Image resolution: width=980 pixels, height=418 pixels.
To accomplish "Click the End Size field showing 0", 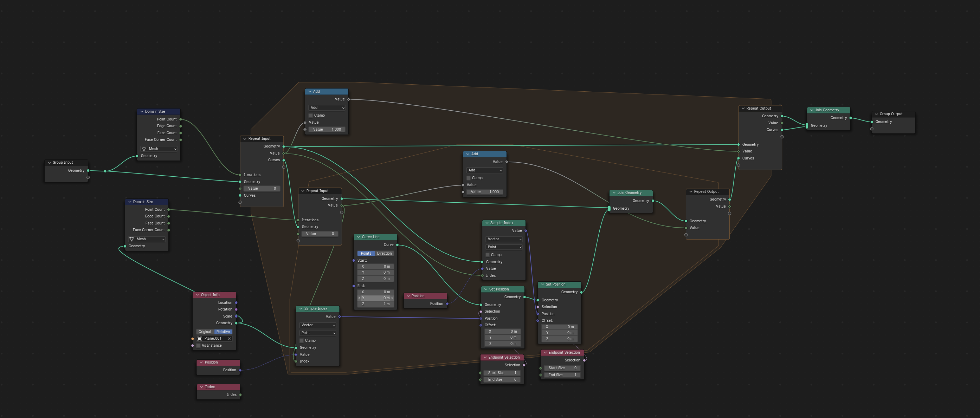I will coord(502,380).
